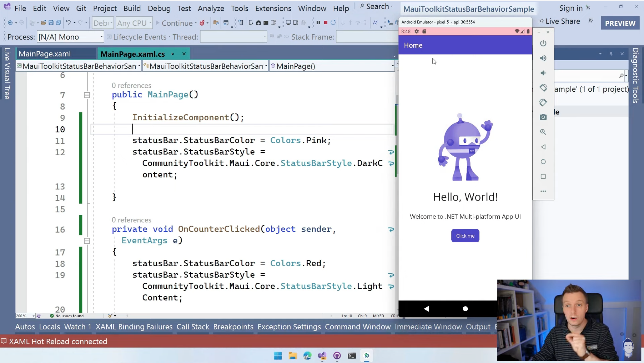Click the Android emulator camera icon
The image size is (644, 363).
click(x=543, y=117)
